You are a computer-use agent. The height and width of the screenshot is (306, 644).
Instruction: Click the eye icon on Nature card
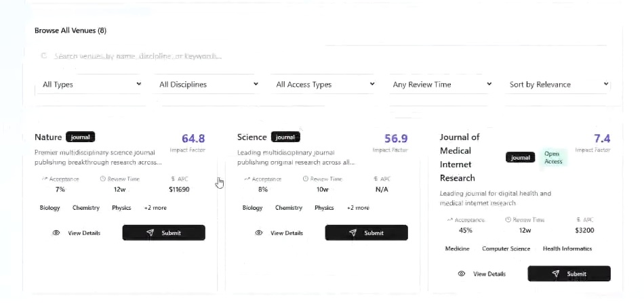tap(56, 233)
